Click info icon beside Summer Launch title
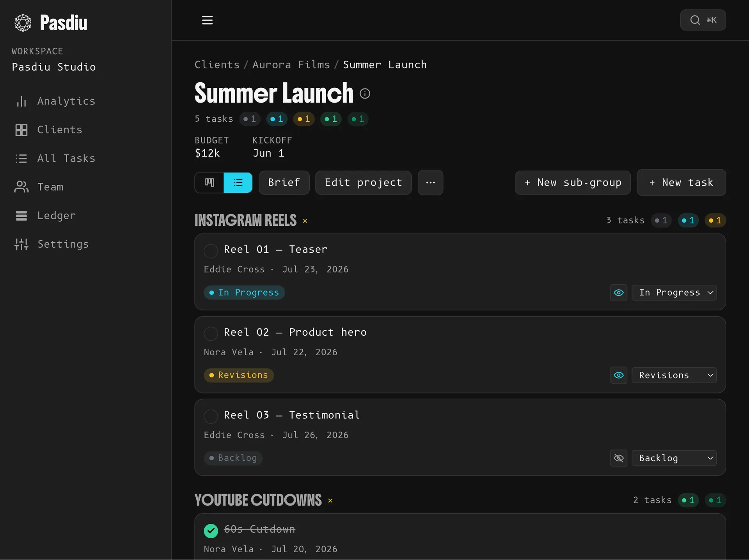The image size is (749, 560). (365, 94)
